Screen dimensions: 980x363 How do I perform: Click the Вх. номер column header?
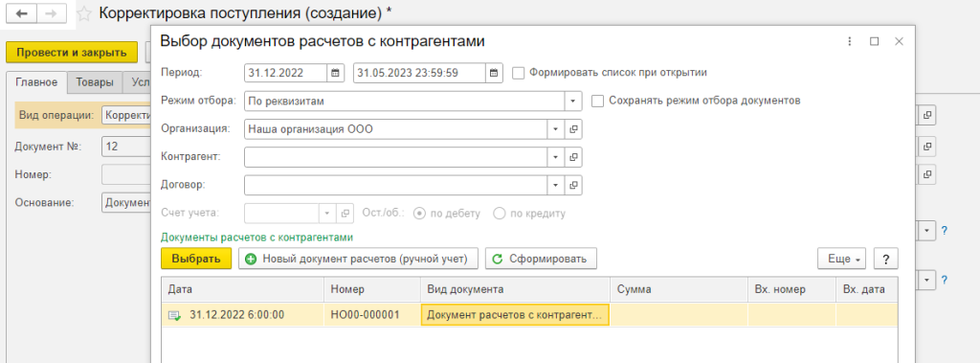(791, 290)
